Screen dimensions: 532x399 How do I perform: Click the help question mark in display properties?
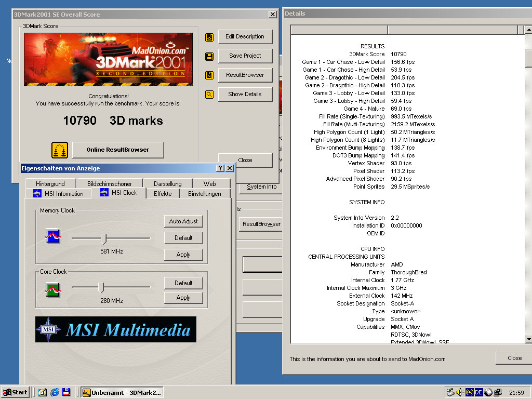(x=220, y=168)
